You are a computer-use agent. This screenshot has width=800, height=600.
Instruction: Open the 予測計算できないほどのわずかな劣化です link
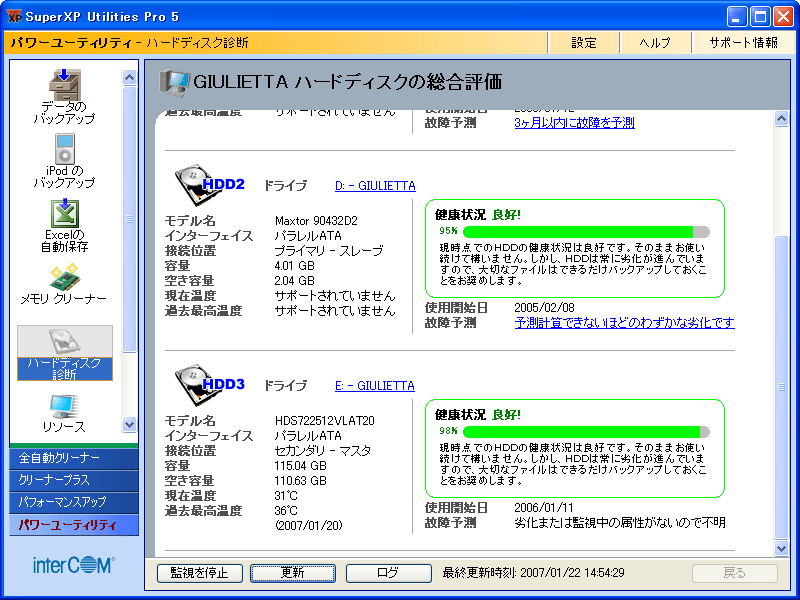[624, 323]
